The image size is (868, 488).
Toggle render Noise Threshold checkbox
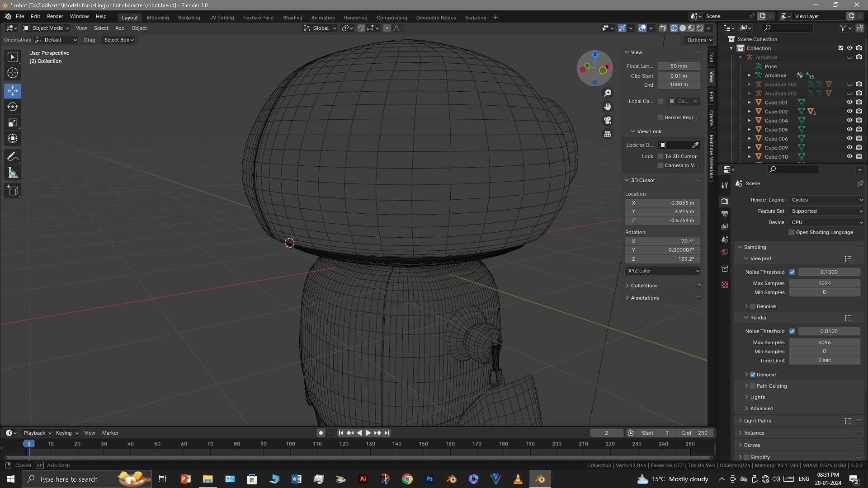tap(792, 331)
